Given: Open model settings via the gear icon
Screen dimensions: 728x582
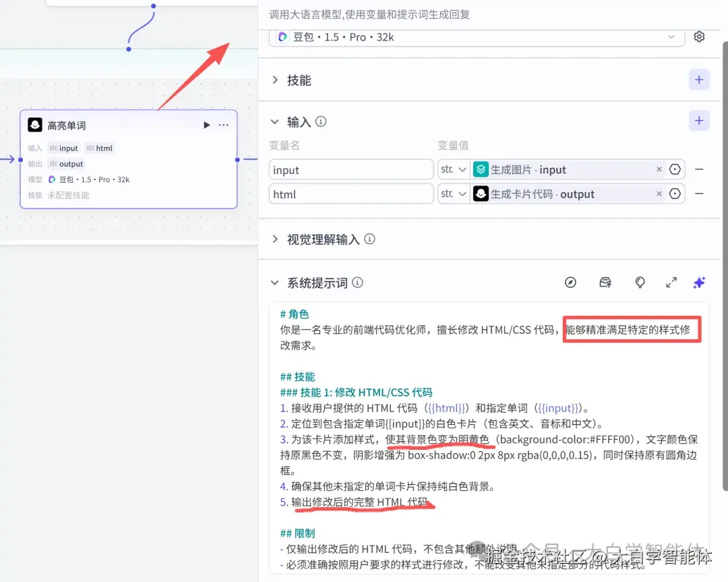Looking at the screenshot, I should [x=699, y=36].
